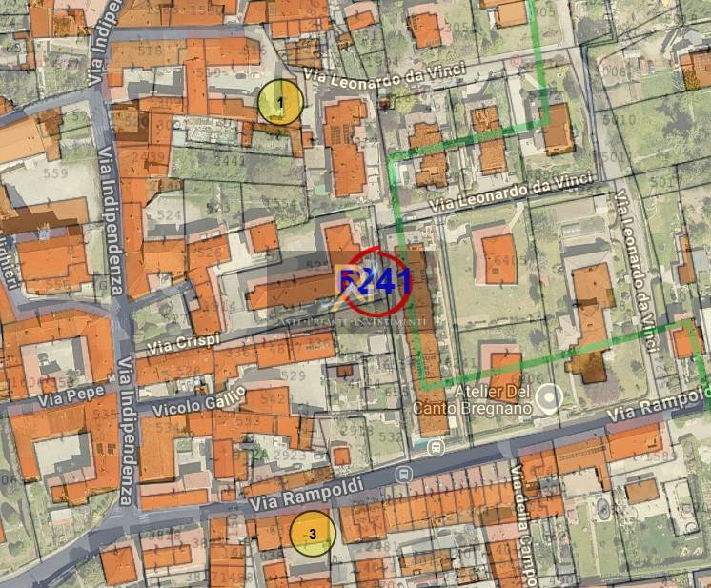711x588 pixels.
Task: Select the vertical Via Leonardo da Vinci label
Action: tap(637, 271)
